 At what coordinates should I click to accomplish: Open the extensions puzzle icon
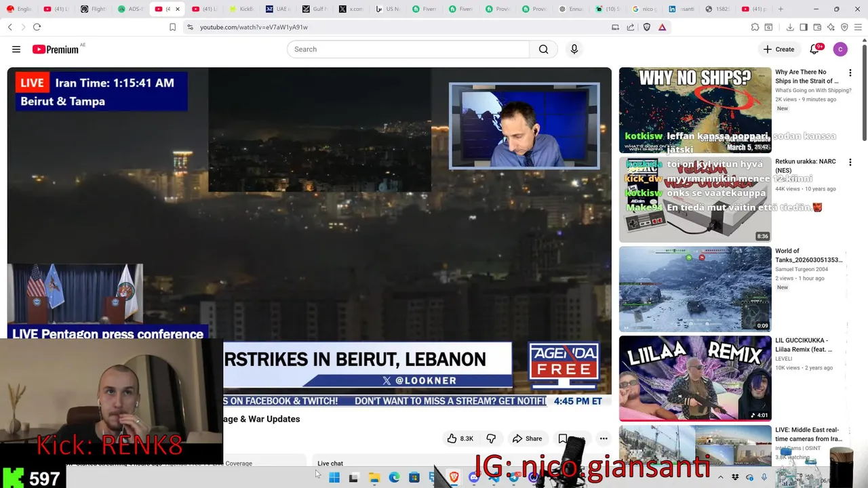point(755,27)
